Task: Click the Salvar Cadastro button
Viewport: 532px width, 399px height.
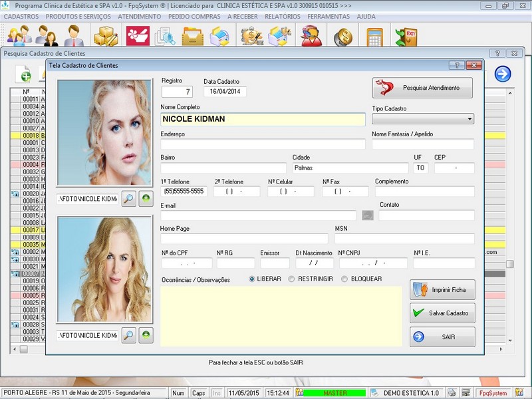Action: pyautogui.click(x=442, y=313)
